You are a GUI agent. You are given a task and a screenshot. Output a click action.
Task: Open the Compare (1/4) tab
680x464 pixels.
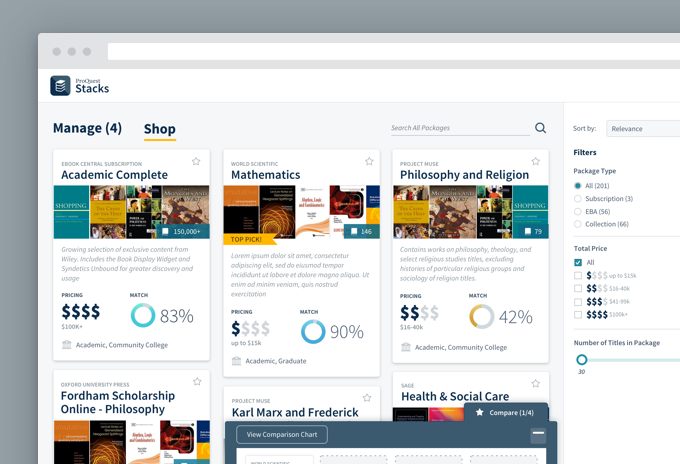pyautogui.click(x=506, y=412)
